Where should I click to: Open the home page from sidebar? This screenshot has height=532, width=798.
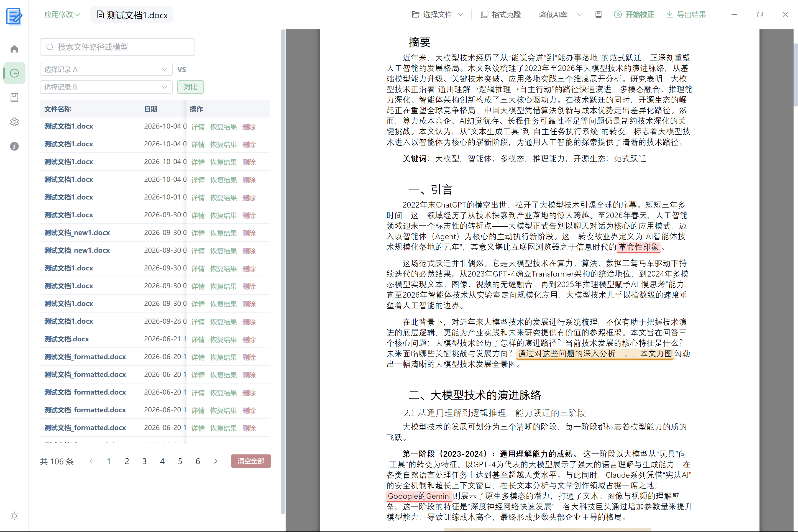(x=14, y=49)
